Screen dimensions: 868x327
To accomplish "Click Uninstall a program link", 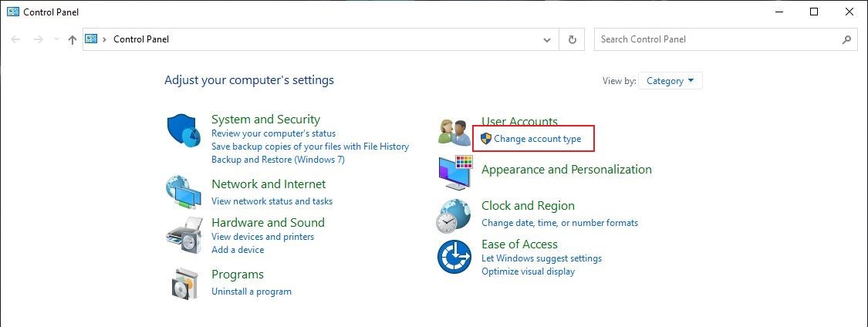I will pyautogui.click(x=252, y=292).
